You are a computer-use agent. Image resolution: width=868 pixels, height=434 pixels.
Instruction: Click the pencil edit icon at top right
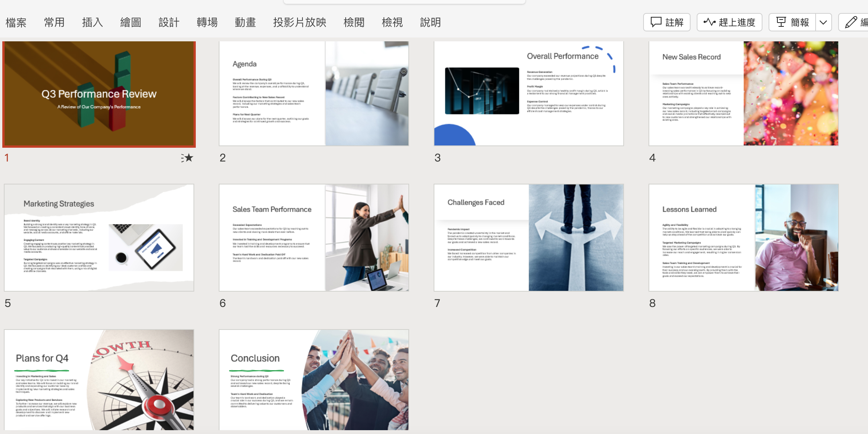pyautogui.click(x=851, y=22)
